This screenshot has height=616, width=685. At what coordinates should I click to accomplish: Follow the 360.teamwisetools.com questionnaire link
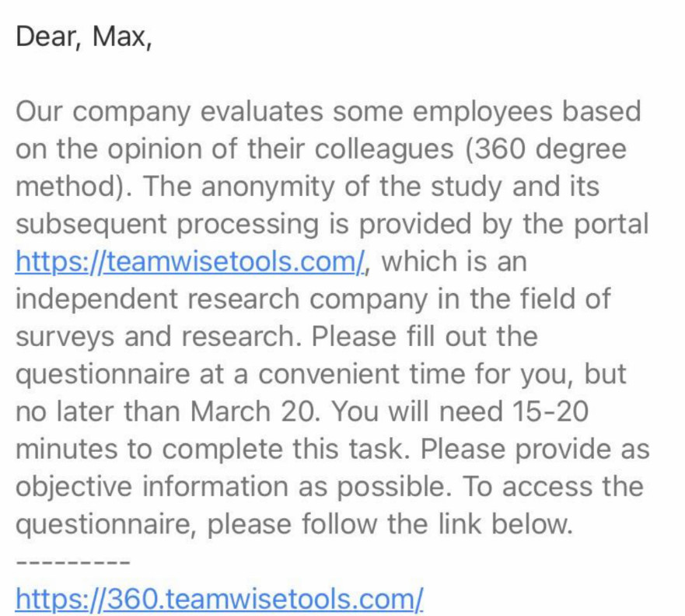point(219,598)
